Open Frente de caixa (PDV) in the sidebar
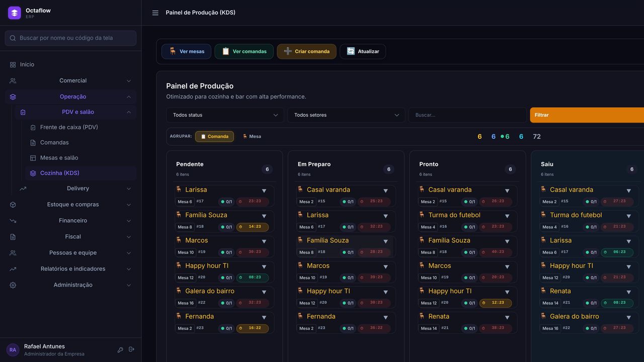Viewport: 644px width, 362px height. 80,127
